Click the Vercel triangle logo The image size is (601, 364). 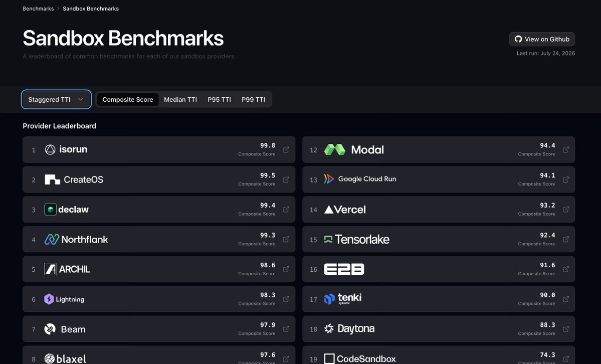[x=329, y=210]
